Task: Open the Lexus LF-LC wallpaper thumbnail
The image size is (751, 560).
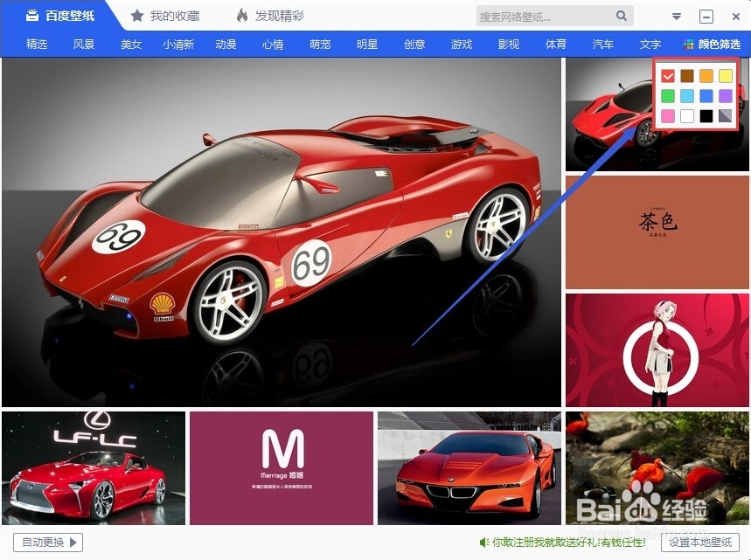Action: pyautogui.click(x=94, y=468)
